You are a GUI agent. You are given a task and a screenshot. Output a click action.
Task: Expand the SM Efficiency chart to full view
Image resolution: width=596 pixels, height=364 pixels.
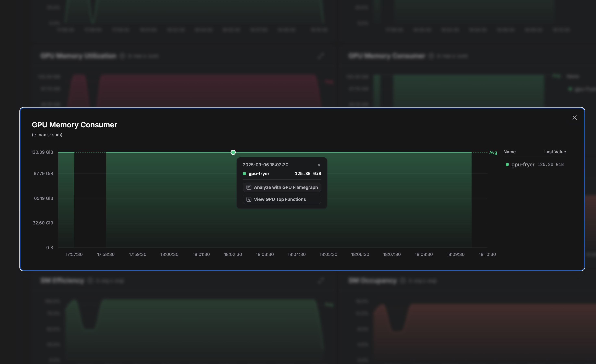click(x=321, y=281)
